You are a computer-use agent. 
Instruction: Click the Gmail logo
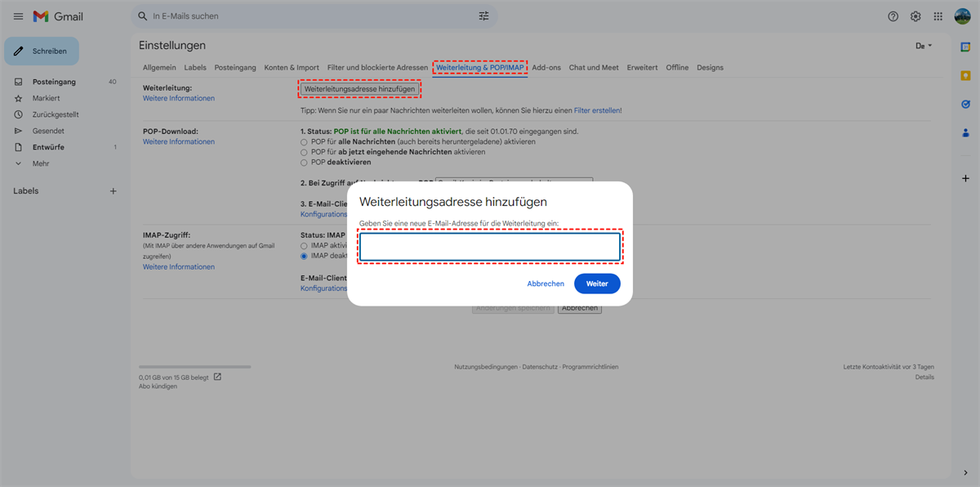point(58,16)
